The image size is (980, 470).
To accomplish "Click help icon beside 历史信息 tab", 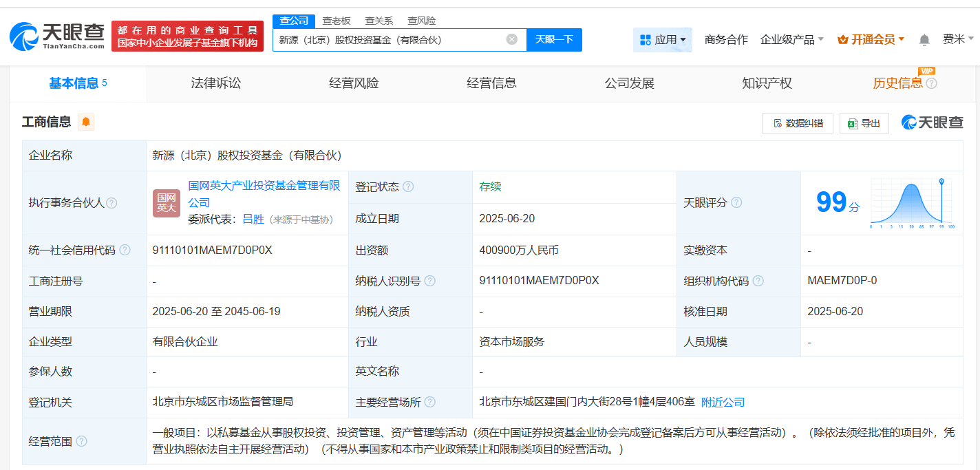I will tap(932, 83).
